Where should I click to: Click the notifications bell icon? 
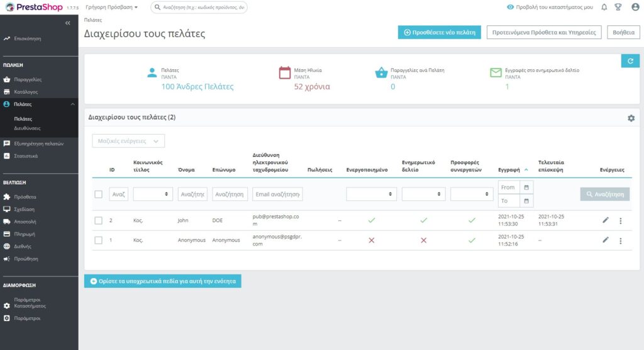pos(604,8)
